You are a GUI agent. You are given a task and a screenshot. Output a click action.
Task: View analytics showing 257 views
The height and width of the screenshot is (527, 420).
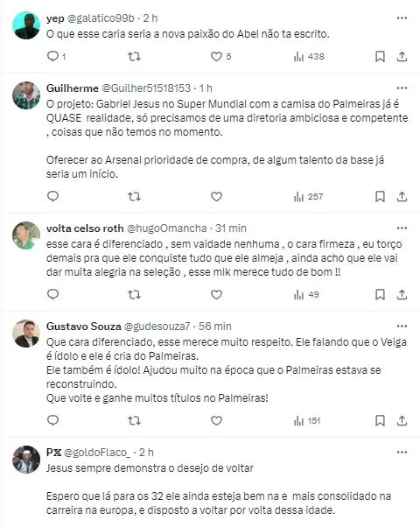point(308,197)
